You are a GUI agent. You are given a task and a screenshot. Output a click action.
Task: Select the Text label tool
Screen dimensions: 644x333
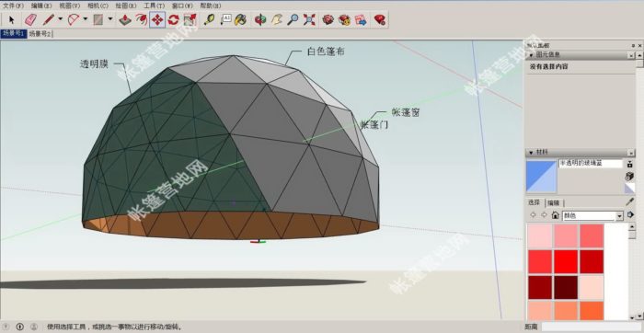[225, 19]
